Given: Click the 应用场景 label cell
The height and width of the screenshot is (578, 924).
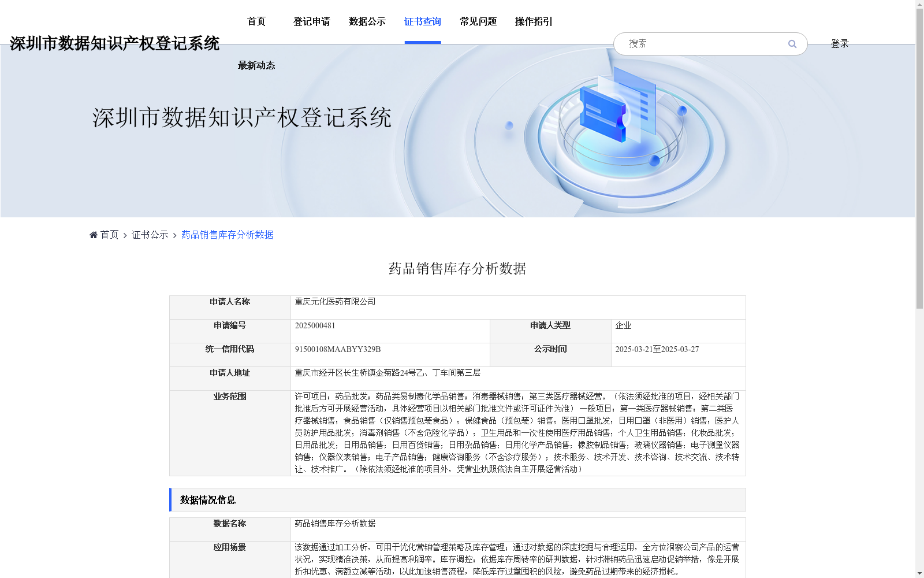Looking at the screenshot, I should pos(230,560).
